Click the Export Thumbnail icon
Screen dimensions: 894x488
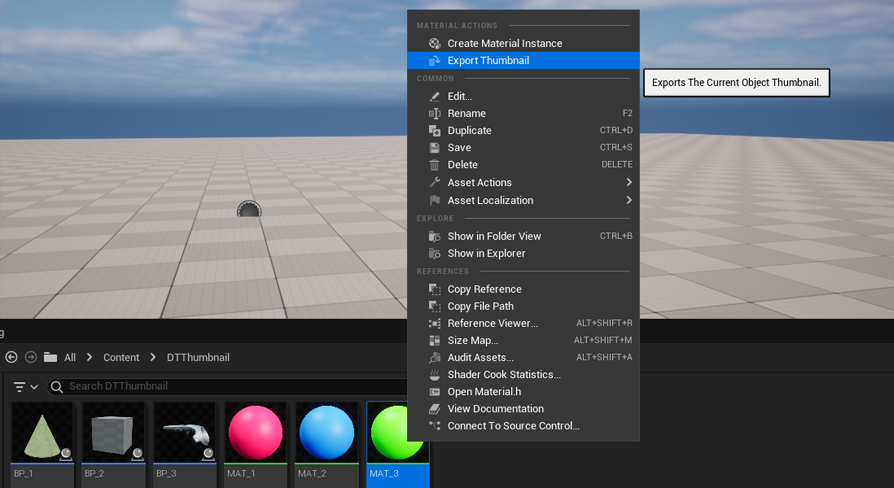(434, 60)
